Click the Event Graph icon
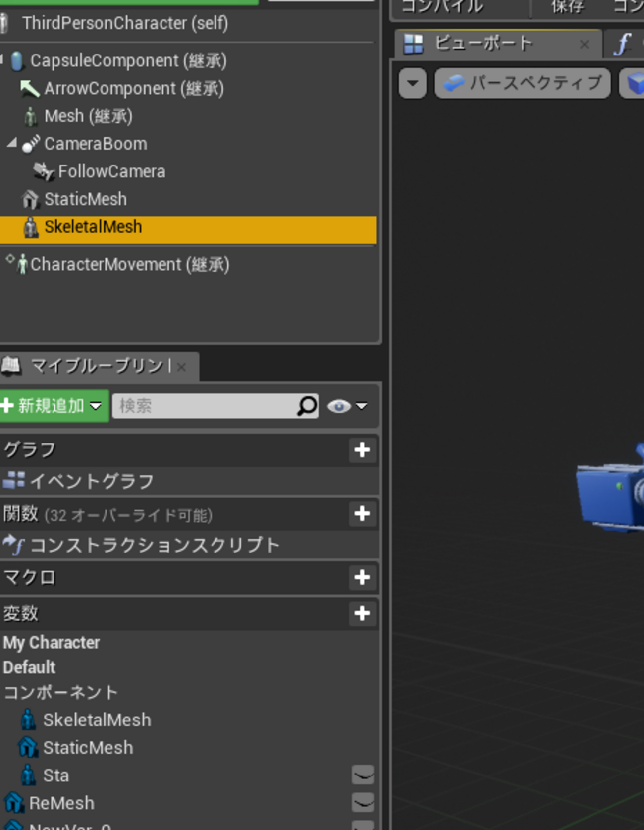Screen dimensions: 644x830 click(x=14, y=480)
